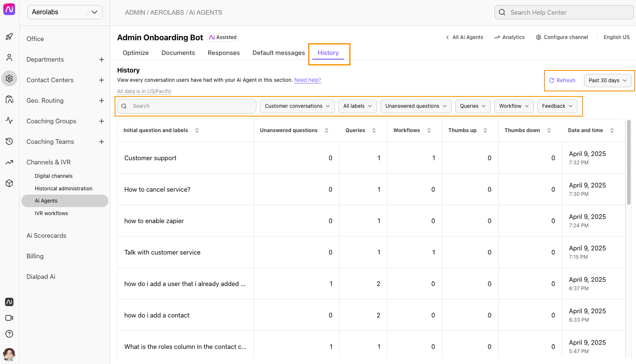Add a Coaching Team with plus icon
This screenshot has width=636, height=364.
click(x=102, y=142)
